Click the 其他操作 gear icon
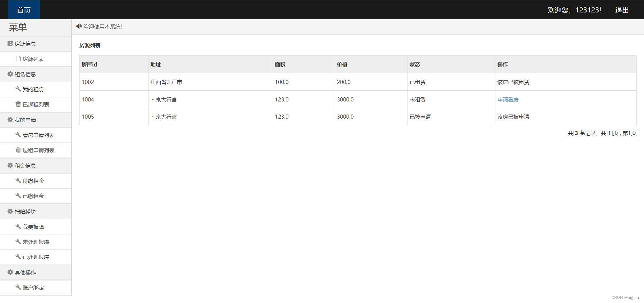644x303 pixels. pyautogui.click(x=10, y=272)
